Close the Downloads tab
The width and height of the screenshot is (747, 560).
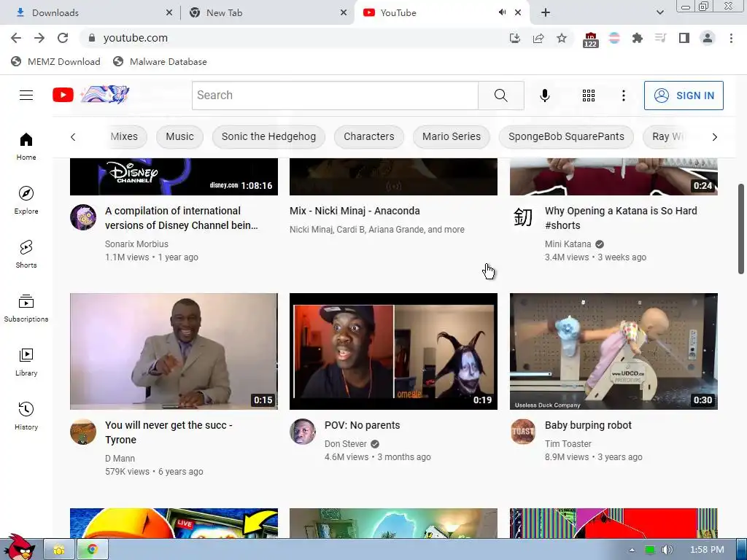(169, 12)
